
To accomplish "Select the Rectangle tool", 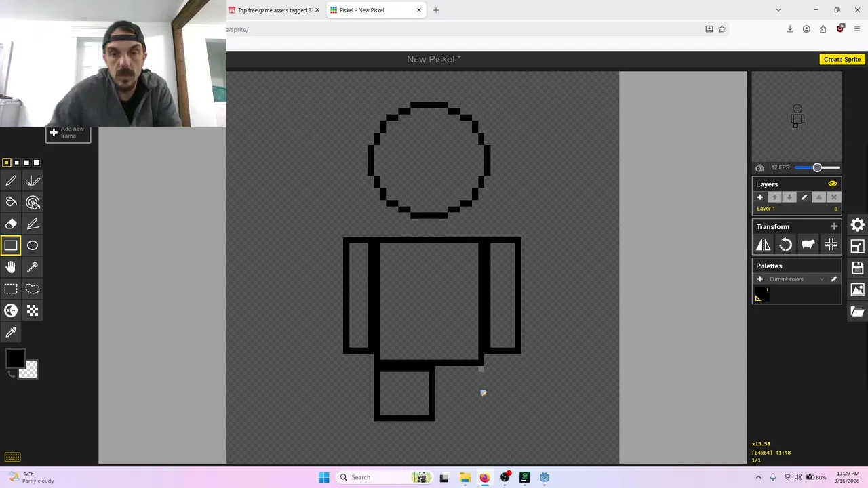I will 11,245.
